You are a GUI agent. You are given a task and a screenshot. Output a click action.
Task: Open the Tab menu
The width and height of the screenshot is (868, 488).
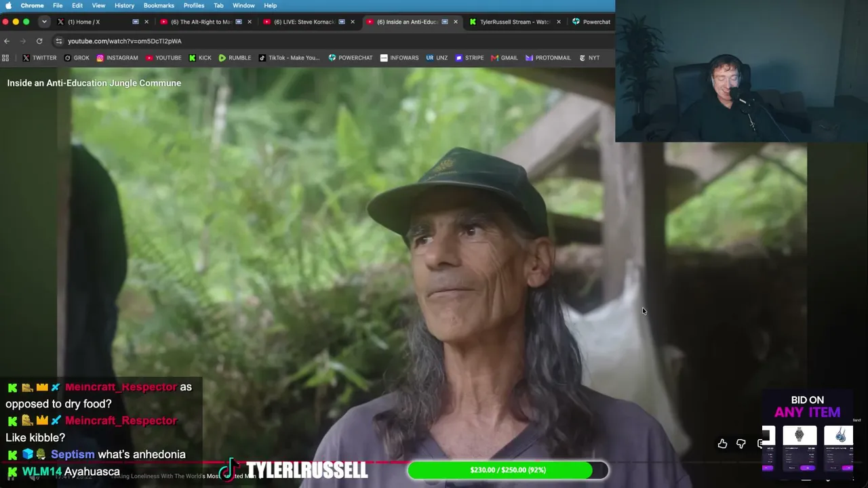click(x=218, y=5)
